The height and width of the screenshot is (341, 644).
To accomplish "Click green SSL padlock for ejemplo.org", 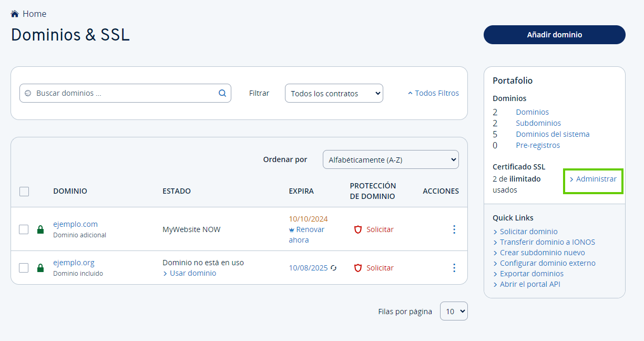I will 40,268.
